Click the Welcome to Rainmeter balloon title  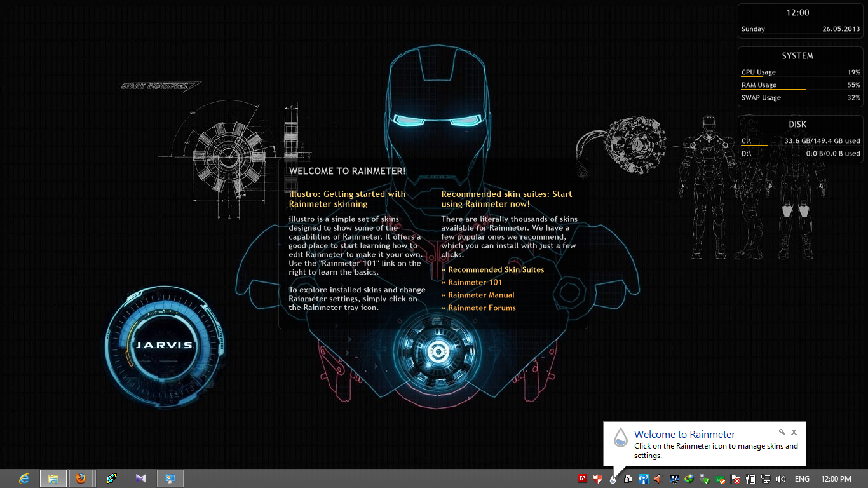pos(684,435)
